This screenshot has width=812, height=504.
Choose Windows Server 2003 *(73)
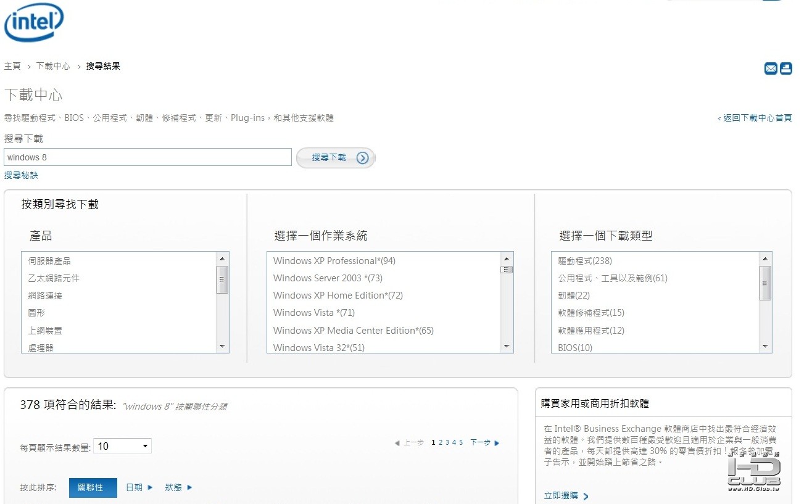tap(328, 278)
